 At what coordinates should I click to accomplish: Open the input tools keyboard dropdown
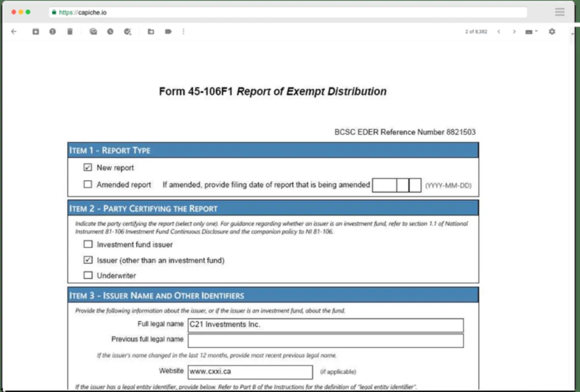pyautogui.click(x=531, y=32)
